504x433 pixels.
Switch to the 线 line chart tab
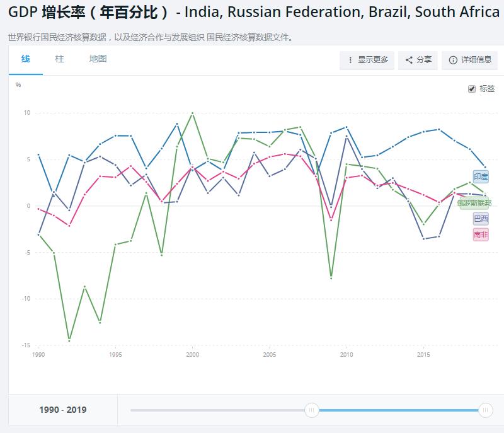(25, 59)
